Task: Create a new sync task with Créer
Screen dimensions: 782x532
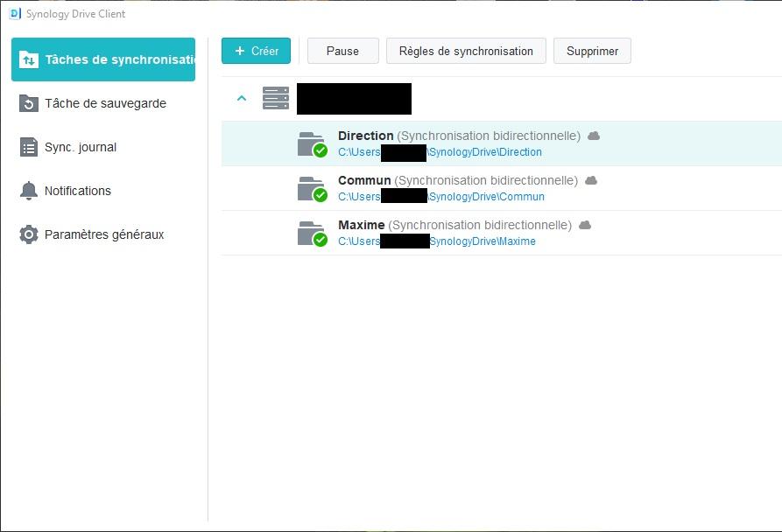Action: tap(256, 51)
